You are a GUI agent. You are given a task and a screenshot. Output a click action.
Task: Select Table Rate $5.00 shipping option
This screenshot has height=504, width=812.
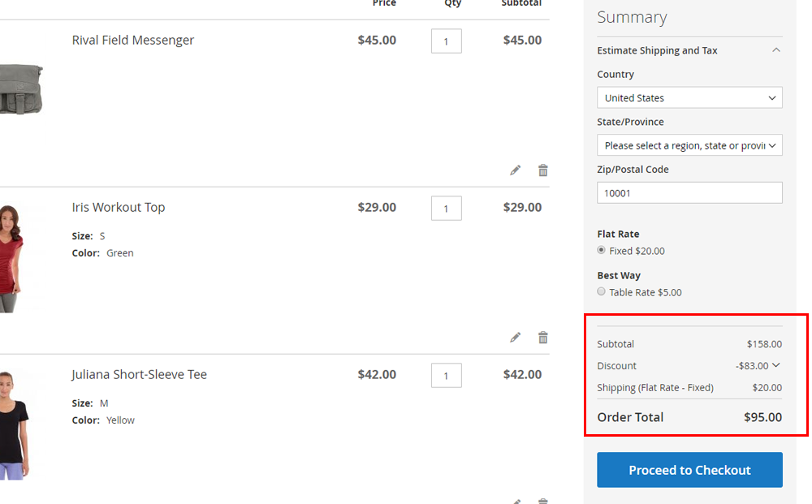tap(601, 291)
